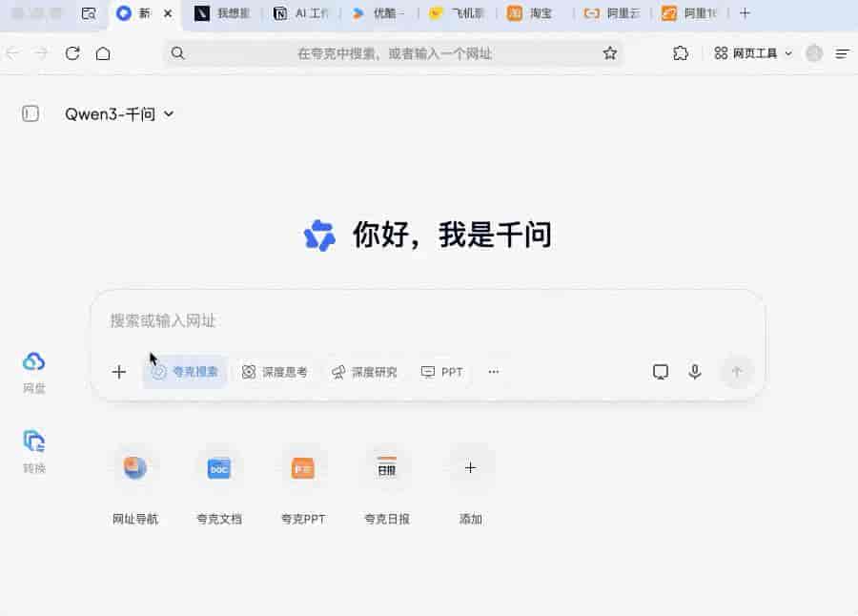Open the 转换 convert tool in the sidebar
858x616 pixels.
(34, 452)
